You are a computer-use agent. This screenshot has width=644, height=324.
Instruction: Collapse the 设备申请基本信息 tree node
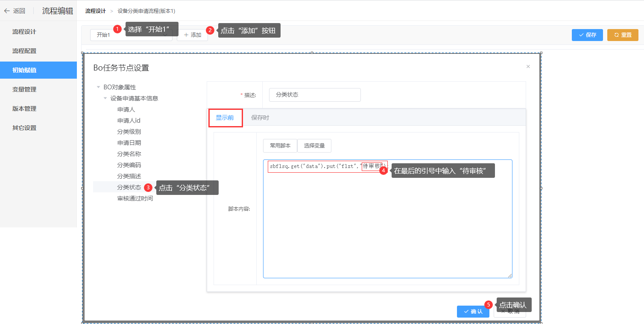pyautogui.click(x=105, y=98)
